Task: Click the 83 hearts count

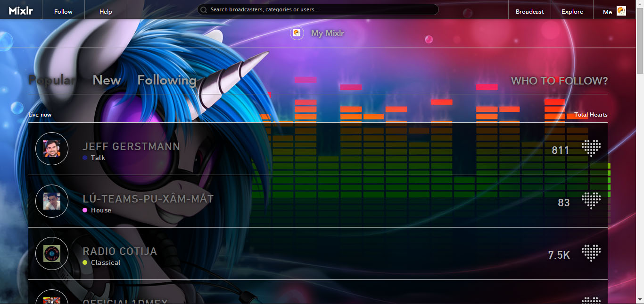Action: tap(564, 203)
